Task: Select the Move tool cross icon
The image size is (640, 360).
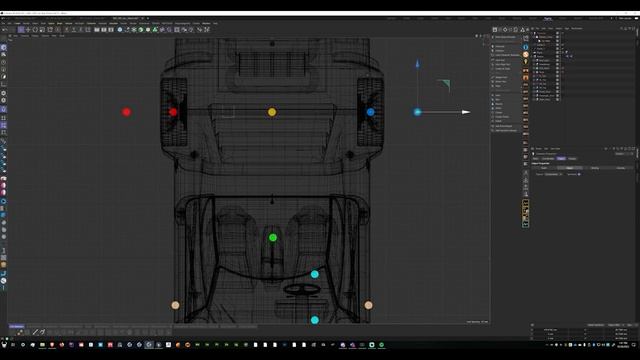Action: click(28, 30)
